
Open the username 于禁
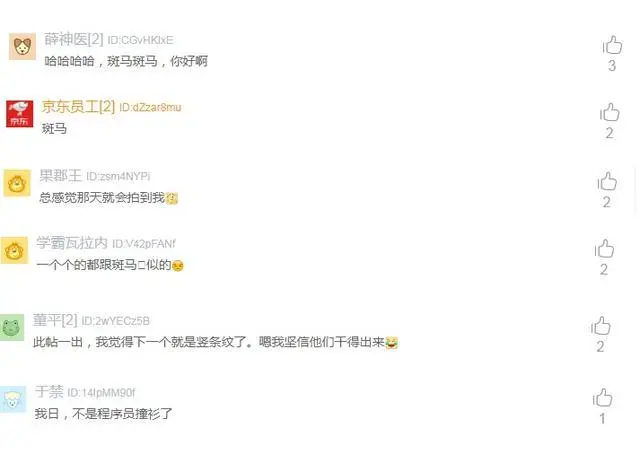point(49,392)
